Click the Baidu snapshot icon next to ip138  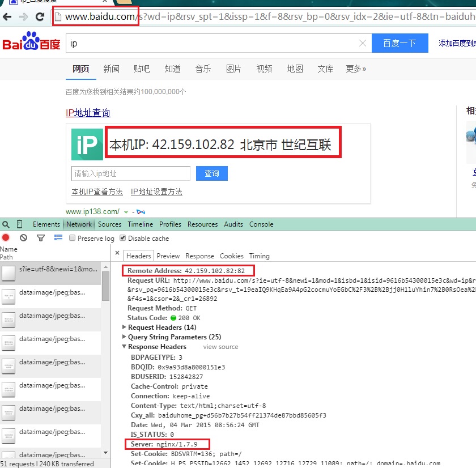pos(141,211)
